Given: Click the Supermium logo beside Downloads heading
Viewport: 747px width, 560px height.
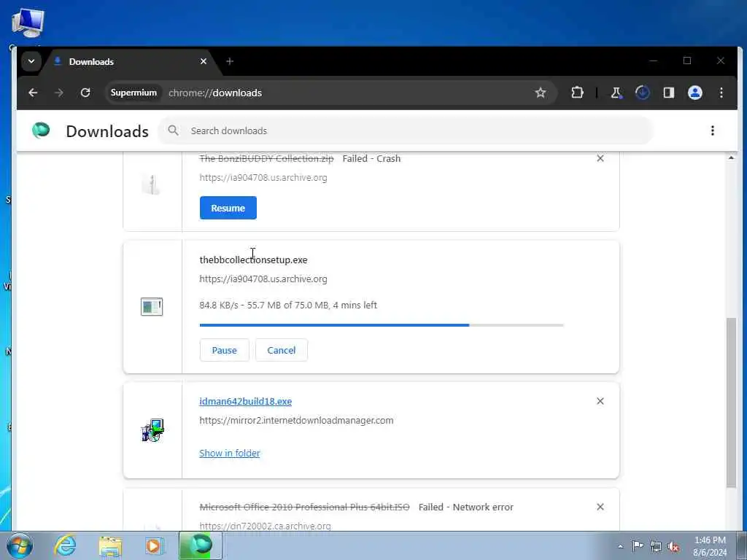Looking at the screenshot, I should pos(41,130).
